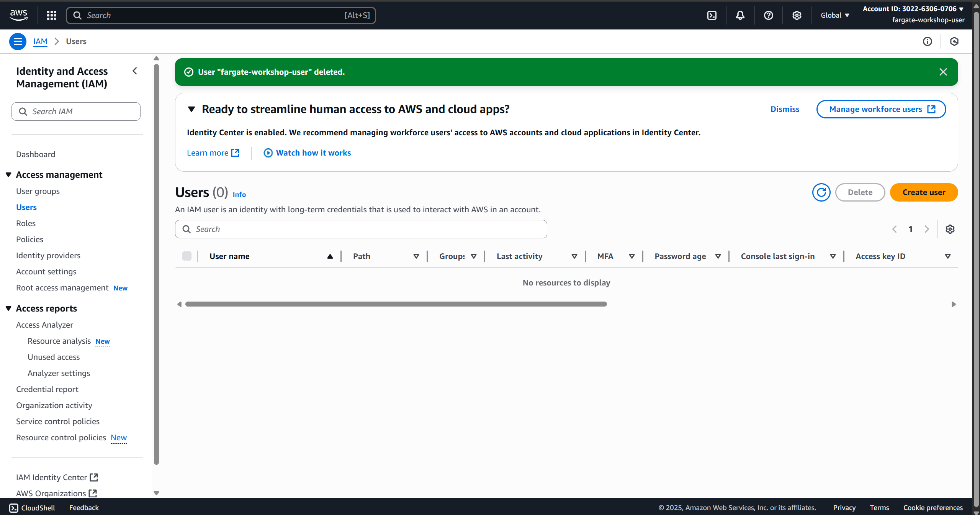Screen dimensions: 980x515
Task: Sort by Path column
Action: (x=416, y=256)
